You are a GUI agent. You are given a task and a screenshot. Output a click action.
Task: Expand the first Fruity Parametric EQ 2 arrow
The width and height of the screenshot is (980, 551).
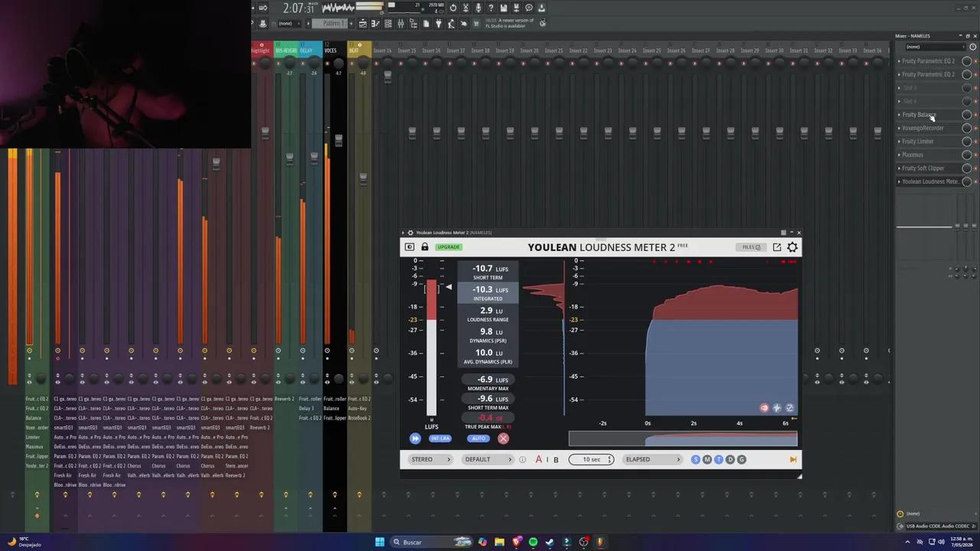coord(899,61)
